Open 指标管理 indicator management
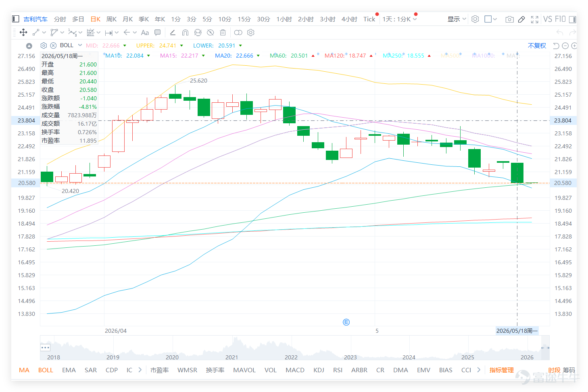This screenshot has height=392, width=588. (501, 370)
